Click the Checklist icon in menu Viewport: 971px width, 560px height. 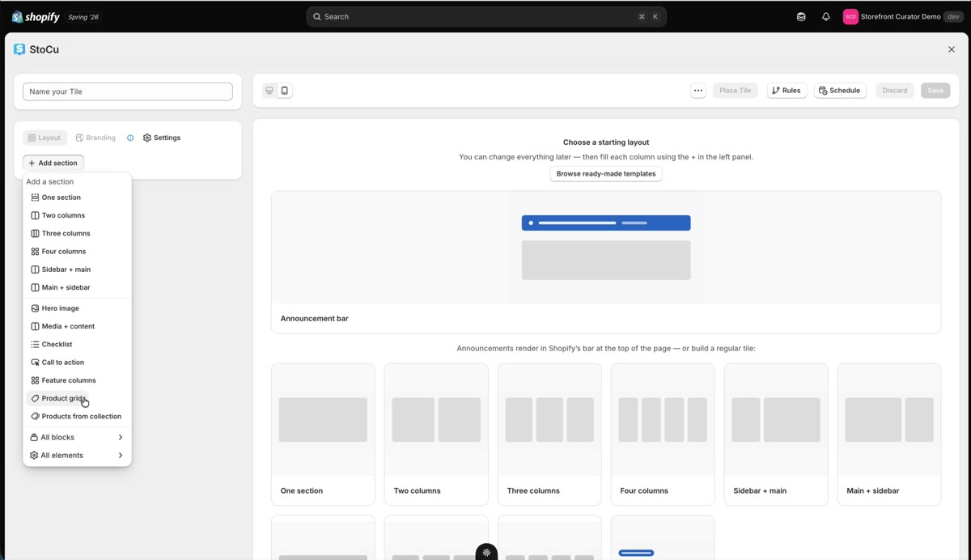click(35, 344)
